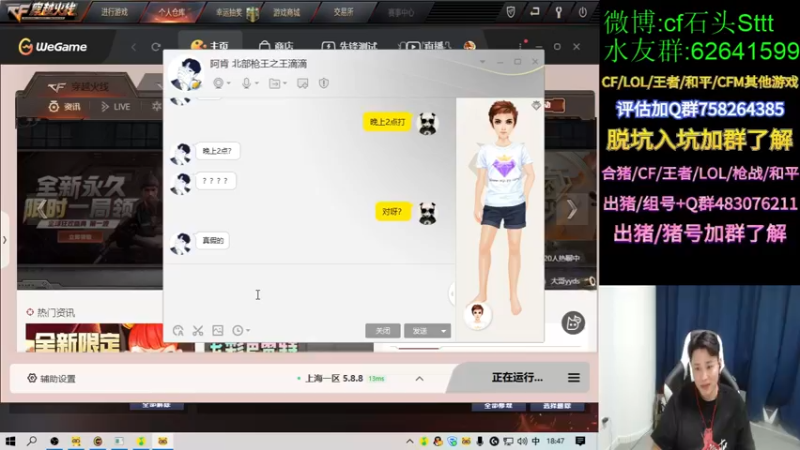This screenshot has height=450, width=800.
Task: Open the emoji picker in chat input toolbar
Action: tap(178, 331)
